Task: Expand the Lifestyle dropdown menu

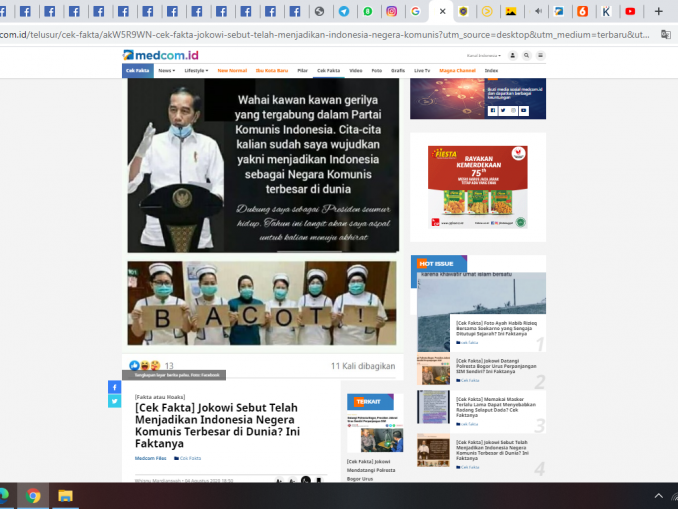Action: click(x=196, y=70)
